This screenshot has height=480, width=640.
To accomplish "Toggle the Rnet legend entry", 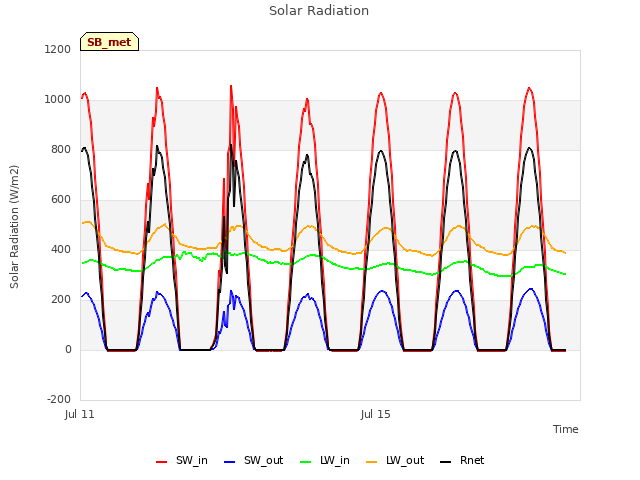I will [462, 461].
